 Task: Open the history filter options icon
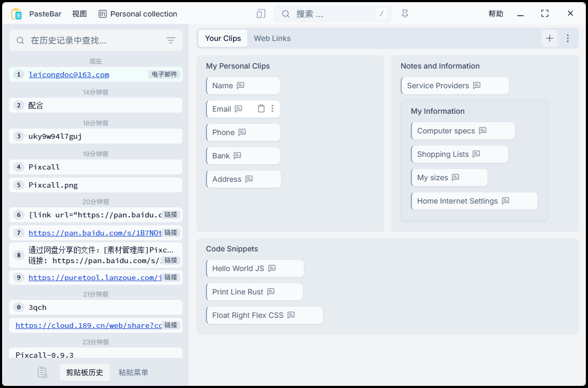pos(171,40)
